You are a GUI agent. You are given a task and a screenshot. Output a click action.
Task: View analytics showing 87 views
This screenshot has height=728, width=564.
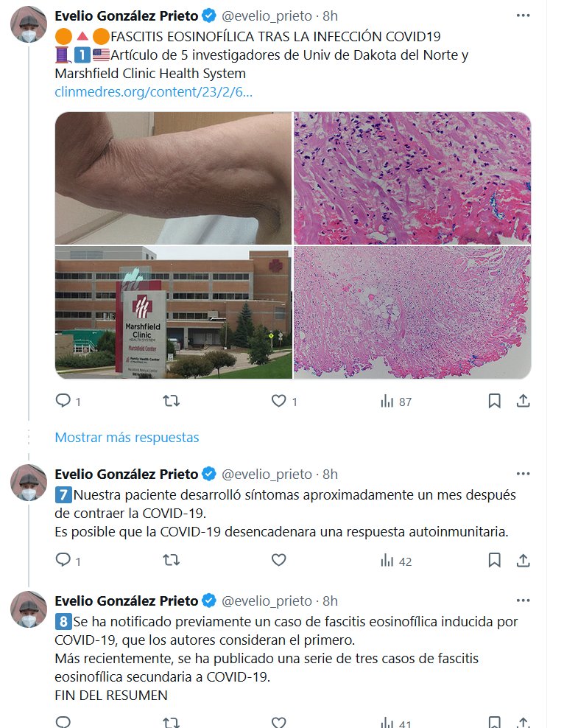pyautogui.click(x=395, y=401)
